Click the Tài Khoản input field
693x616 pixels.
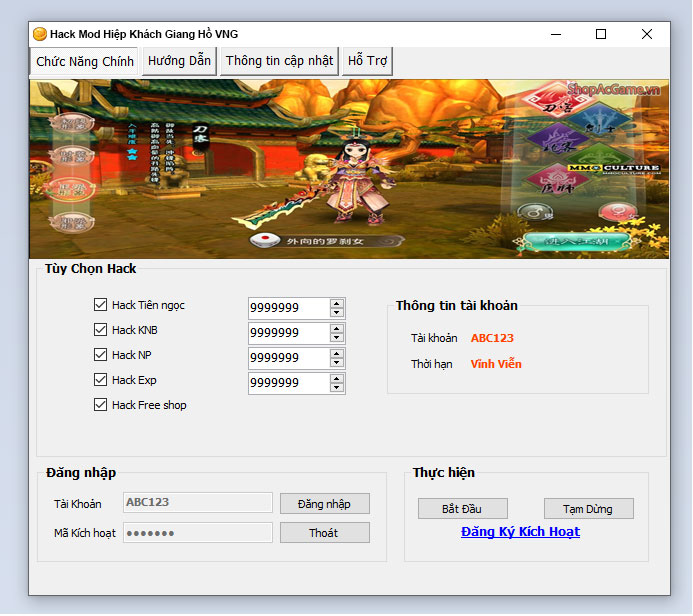pos(198,503)
